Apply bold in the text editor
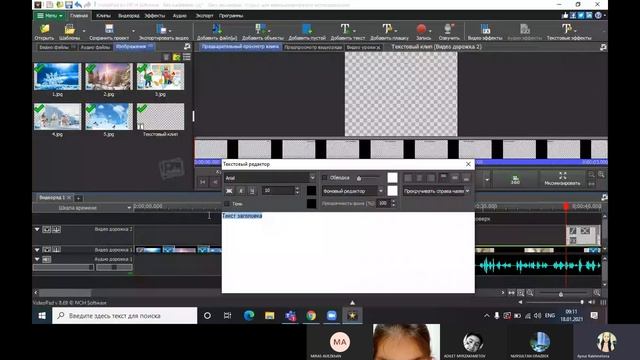The image size is (640, 360). (x=229, y=191)
